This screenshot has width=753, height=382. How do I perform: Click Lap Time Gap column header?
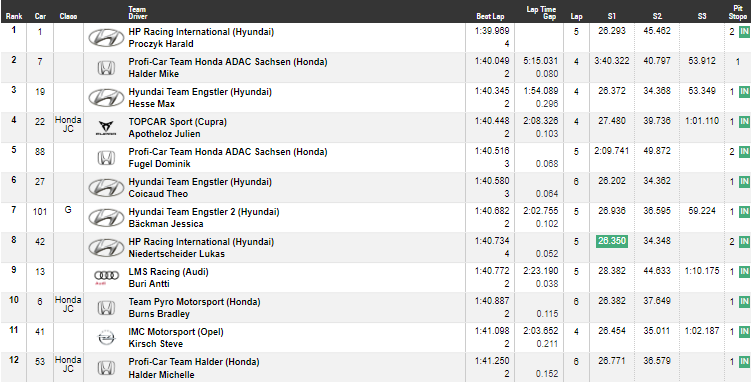coord(541,12)
